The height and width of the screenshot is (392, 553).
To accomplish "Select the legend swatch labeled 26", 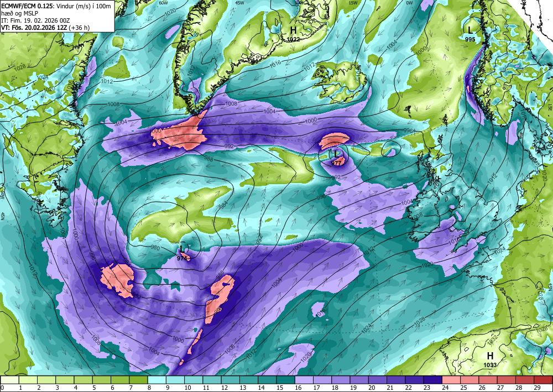I will 488,380.
